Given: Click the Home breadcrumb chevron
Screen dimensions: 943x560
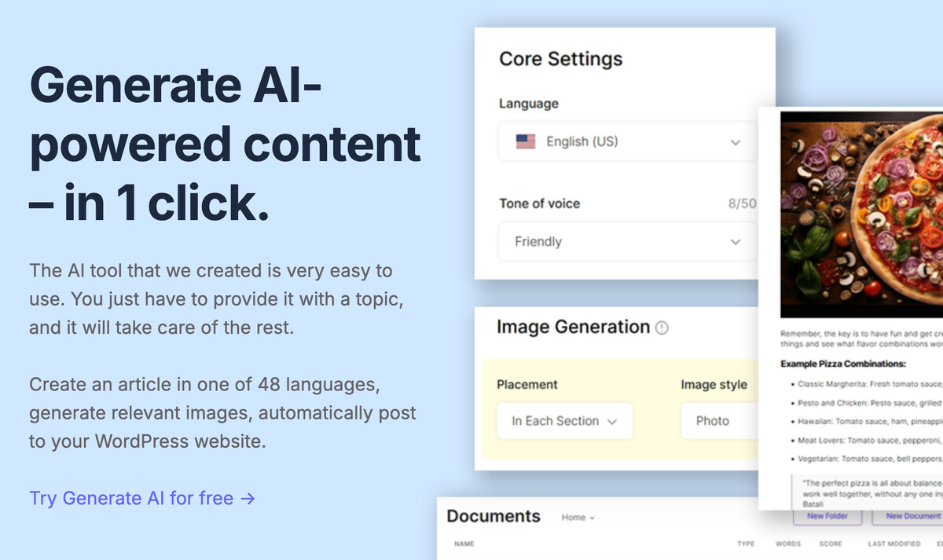Looking at the screenshot, I should (x=592, y=518).
